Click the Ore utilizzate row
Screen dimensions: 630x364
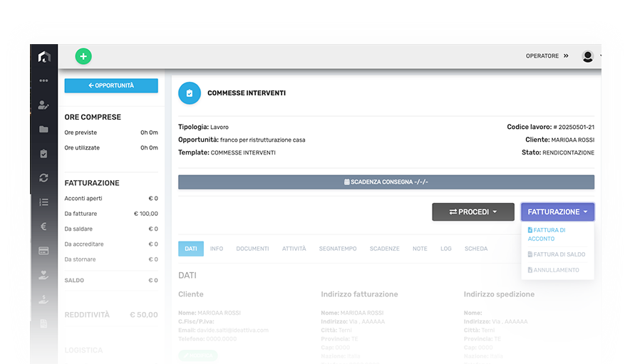[x=111, y=148]
